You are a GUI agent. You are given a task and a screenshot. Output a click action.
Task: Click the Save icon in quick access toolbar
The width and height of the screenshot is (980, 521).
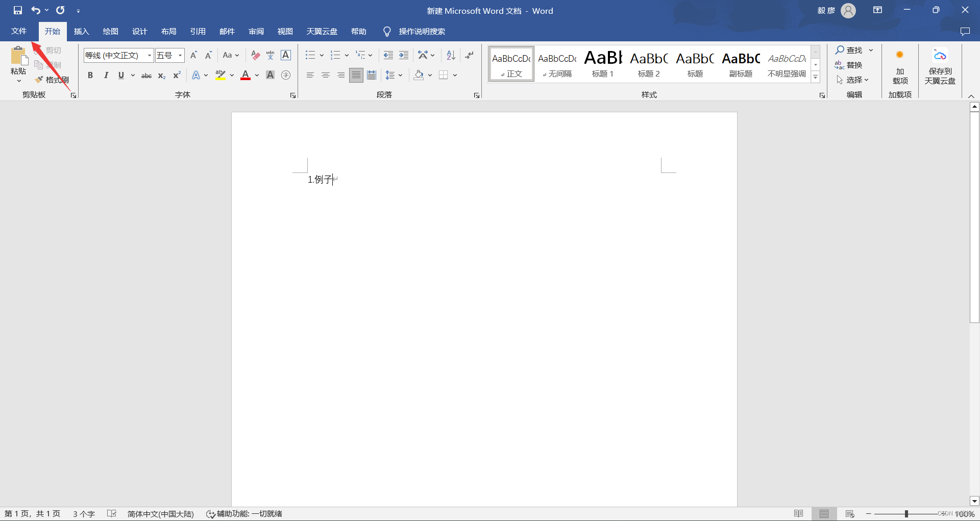click(x=18, y=10)
